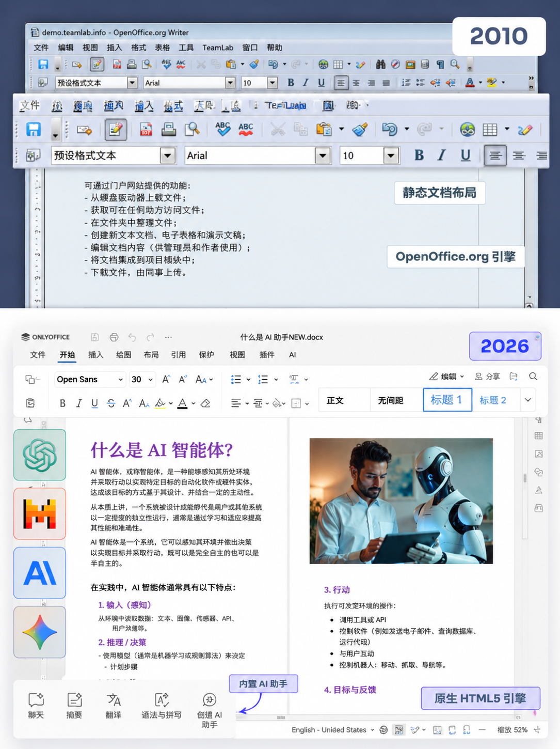560x749 pixels.
Task: Open 预设格式文本 style dropdown in magnified toolbar
Action: (x=168, y=155)
